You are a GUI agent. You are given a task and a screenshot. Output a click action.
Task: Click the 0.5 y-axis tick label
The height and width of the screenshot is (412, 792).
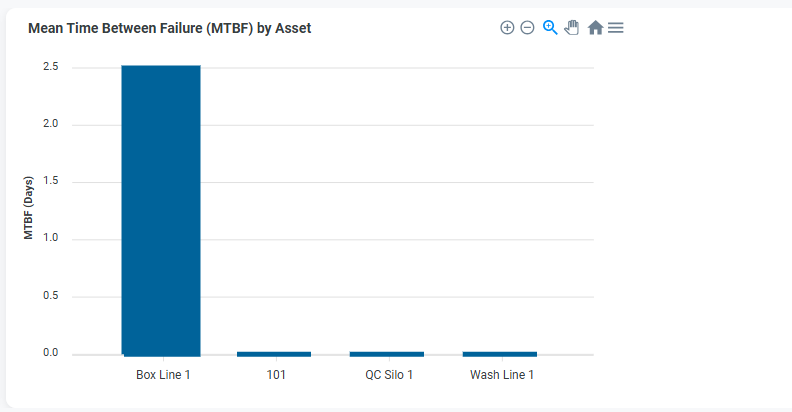point(50,296)
